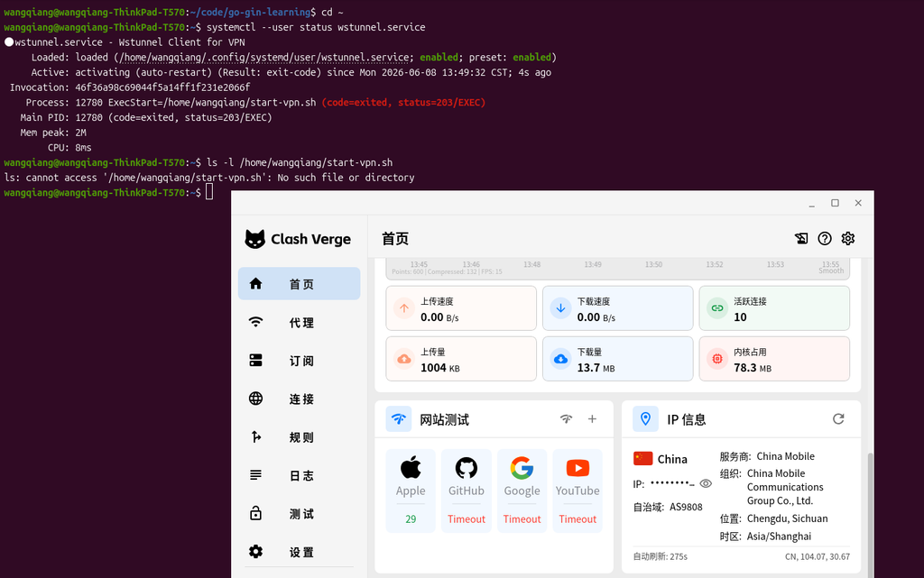Image resolution: width=924 pixels, height=578 pixels.
Task: Click the lock icon next to 测试
Action: pos(255,513)
